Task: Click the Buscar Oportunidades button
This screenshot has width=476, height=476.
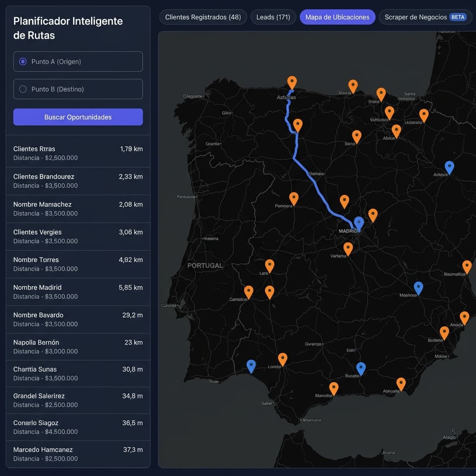Action: tap(78, 117)
